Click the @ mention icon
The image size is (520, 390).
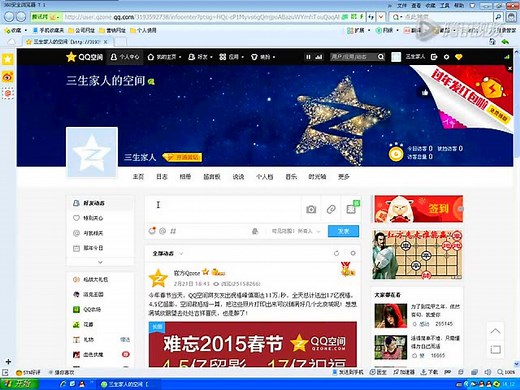(162, 231)
